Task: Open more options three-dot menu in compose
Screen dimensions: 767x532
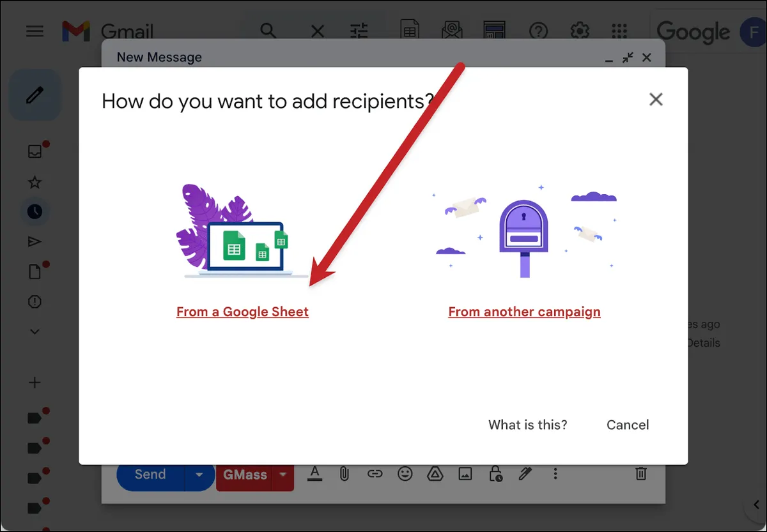Action: 555,474
